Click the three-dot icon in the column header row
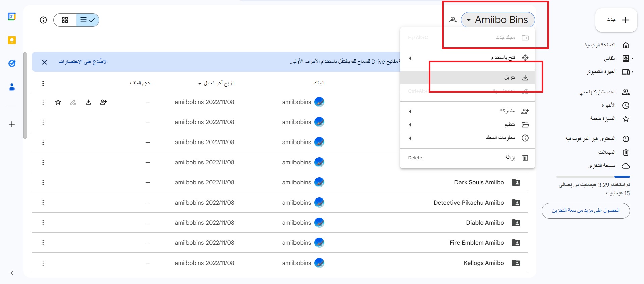The image size is (644, 284). [43, 83]
